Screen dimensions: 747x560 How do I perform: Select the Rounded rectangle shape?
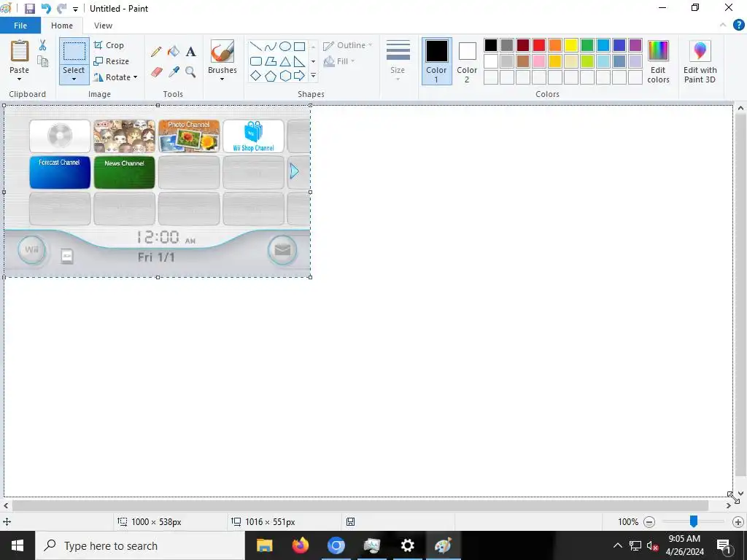pyautogui.click(x=256, y=61)
